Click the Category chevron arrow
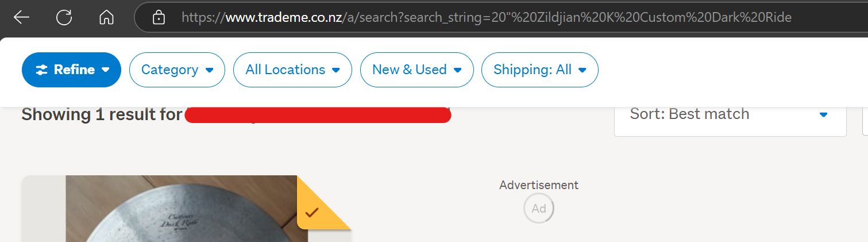Viewport: 868px width, 242px height. tap(209, 70)
